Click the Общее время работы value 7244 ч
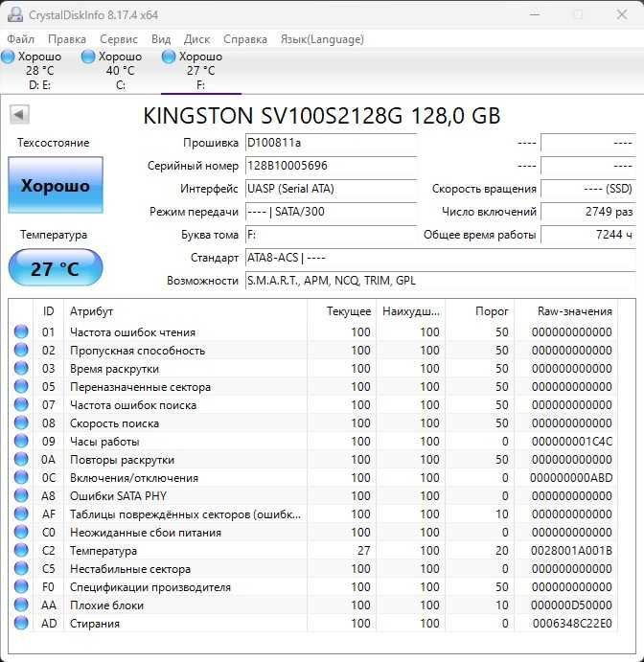 (588, 235)
